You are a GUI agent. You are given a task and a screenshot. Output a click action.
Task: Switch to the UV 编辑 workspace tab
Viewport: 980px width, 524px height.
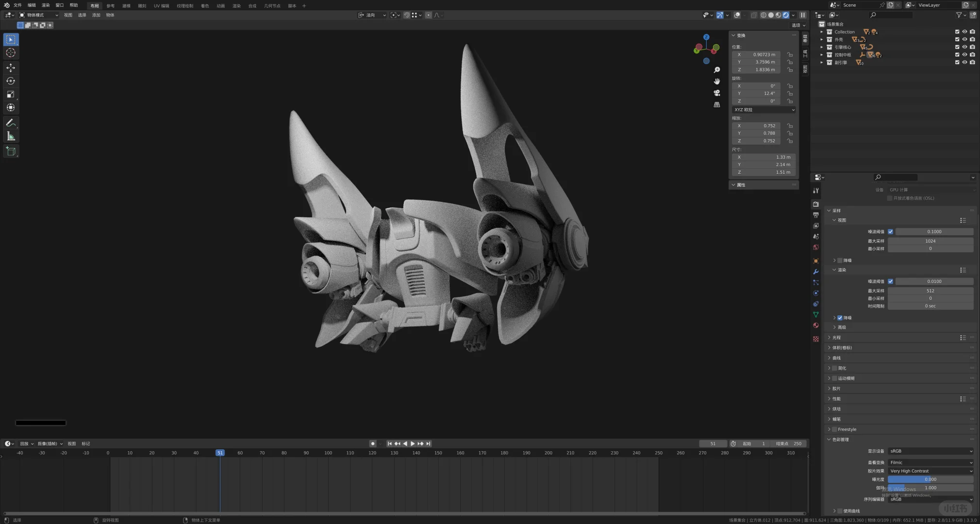(161, 6)
